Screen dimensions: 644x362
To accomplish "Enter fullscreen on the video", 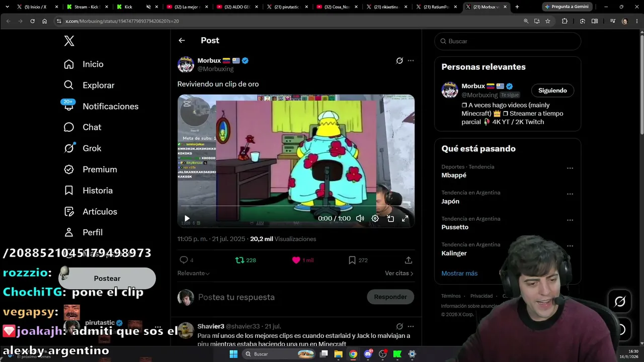I will (x=405, y=219).
